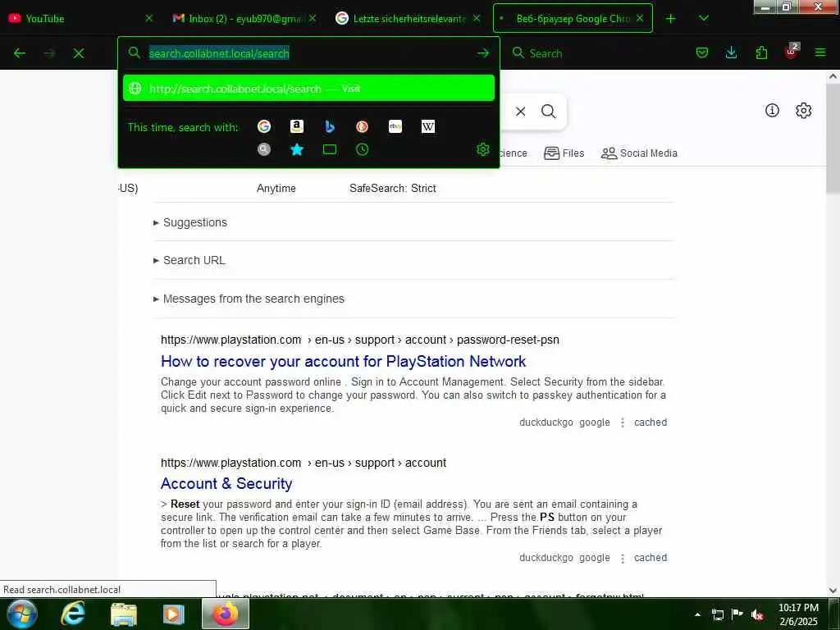Viewport: 840px width, 630px height.
Task: Click the Visit suggestion for search.collabnet.local
Action: [x=308, y=89]
